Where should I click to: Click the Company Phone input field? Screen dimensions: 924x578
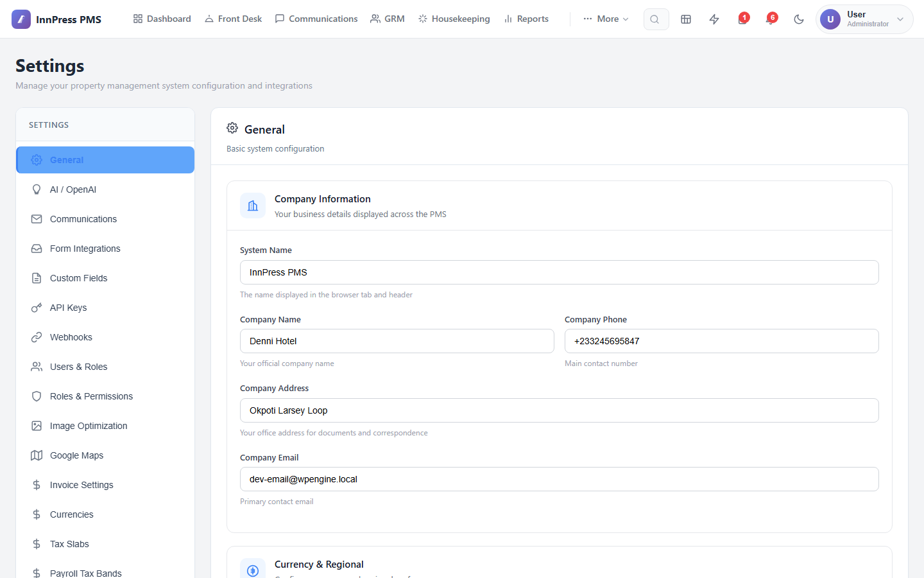point(722,341)
